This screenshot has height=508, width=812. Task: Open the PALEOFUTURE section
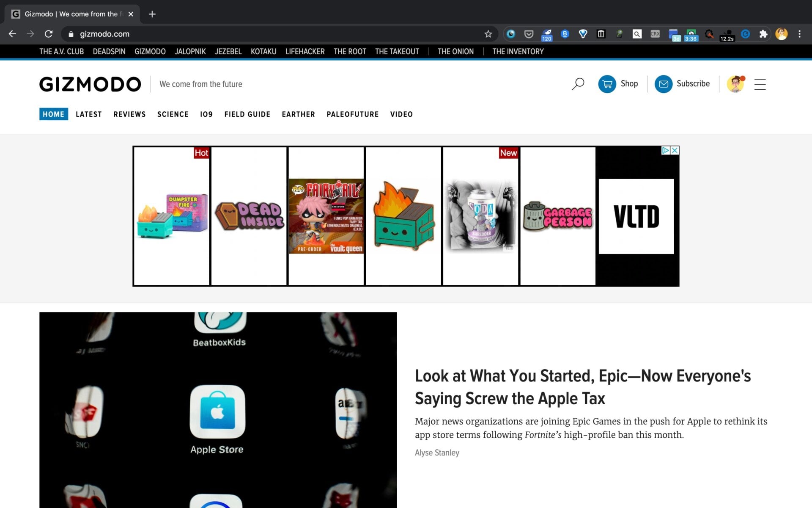(x=352, y=114)
